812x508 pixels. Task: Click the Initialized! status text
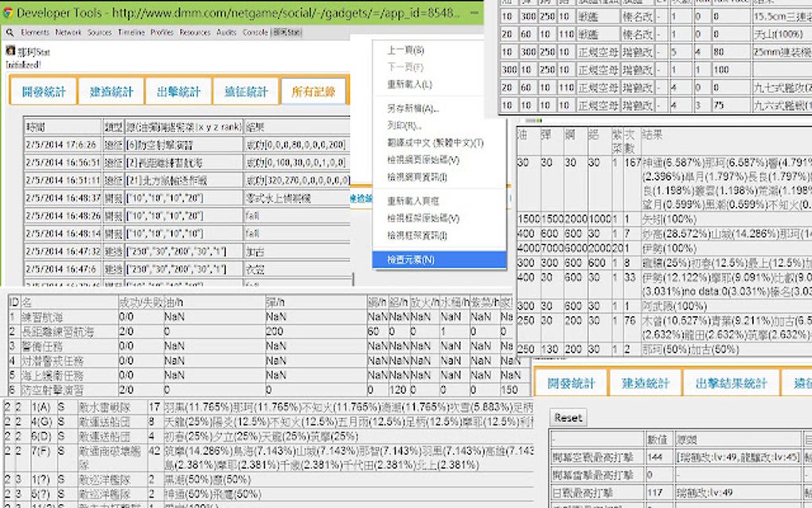23,64
